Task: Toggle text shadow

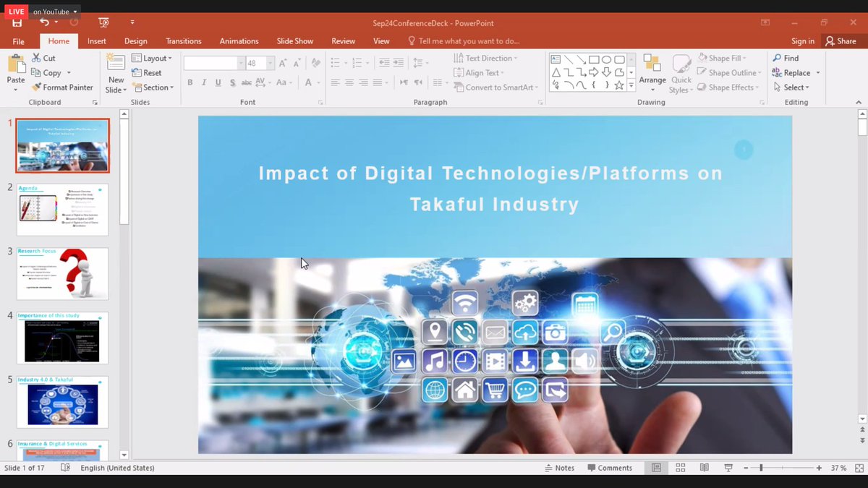Action: point(231,82)
